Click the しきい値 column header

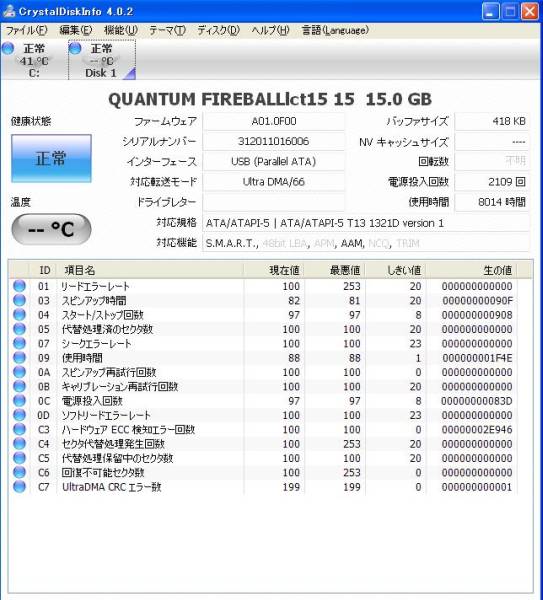(396, 270)
